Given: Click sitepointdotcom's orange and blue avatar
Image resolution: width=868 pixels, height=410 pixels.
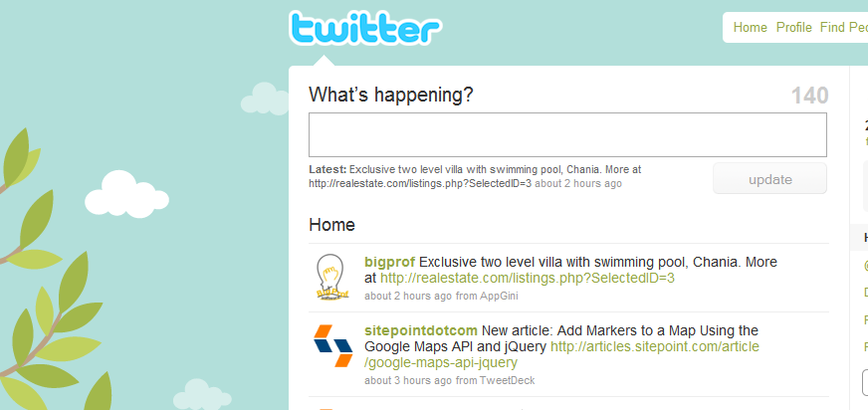Looking at the screenshot, I should pyautogui.click(x=333, y=345).
